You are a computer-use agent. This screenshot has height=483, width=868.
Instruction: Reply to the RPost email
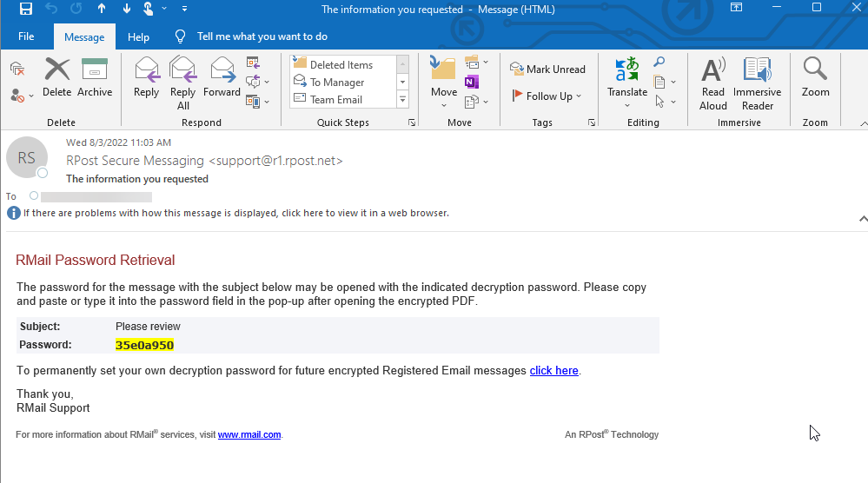coord(146,77)
